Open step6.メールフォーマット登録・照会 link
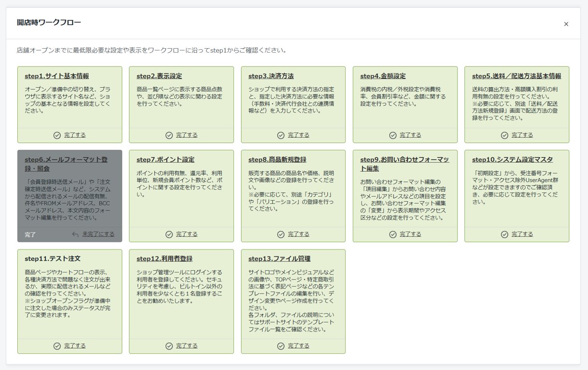Screen dimensions: 588x370 click(x=66, y=164)
